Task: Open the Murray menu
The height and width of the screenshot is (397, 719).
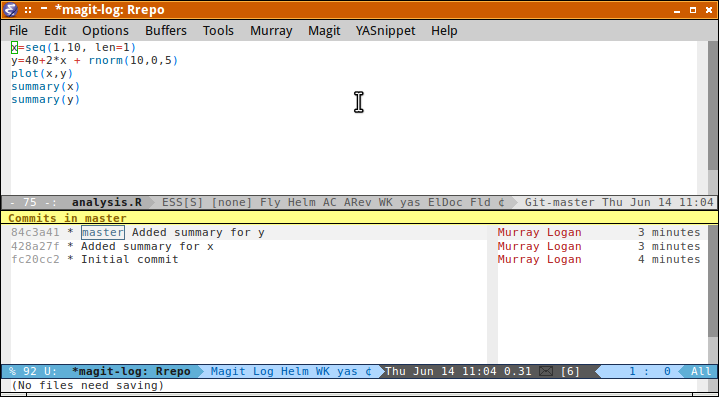Action: [271, 31]
